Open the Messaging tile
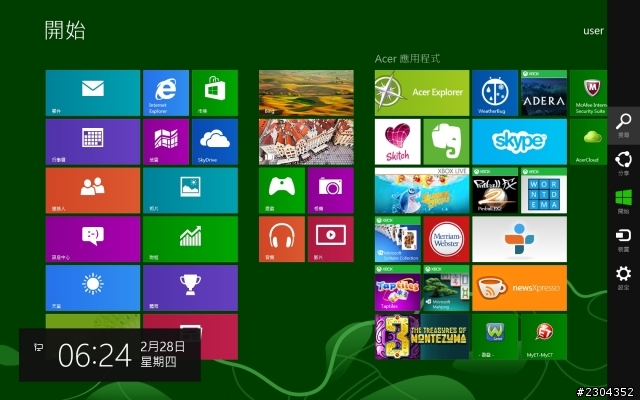640x400 pixels. [x=93, y=239]
